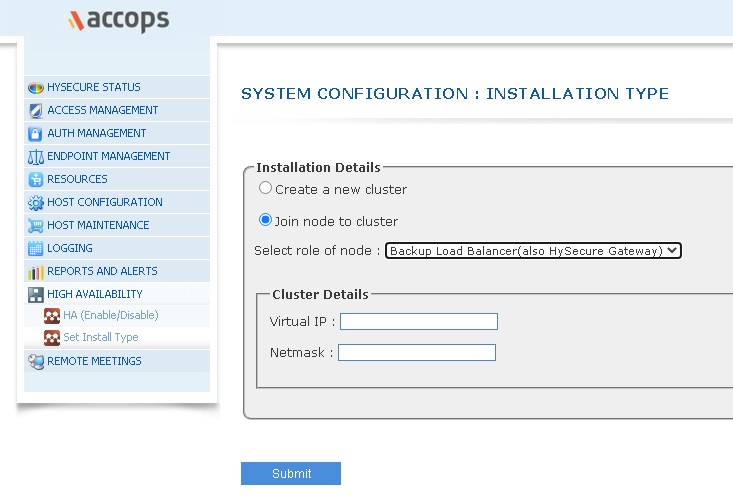Viewport: 733px width, 495px height.
Task: Open the Select role of node dropdown
Action: [x=533, y=251]
